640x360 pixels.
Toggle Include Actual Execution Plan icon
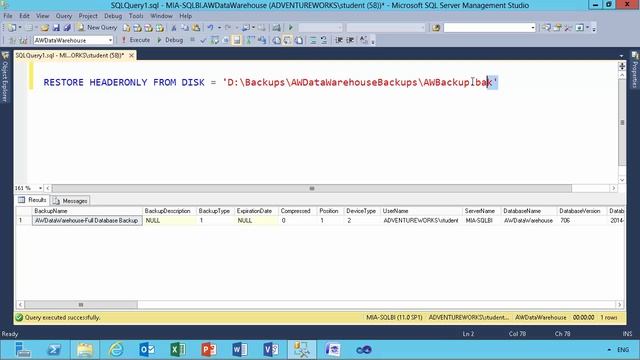(250, 40)
